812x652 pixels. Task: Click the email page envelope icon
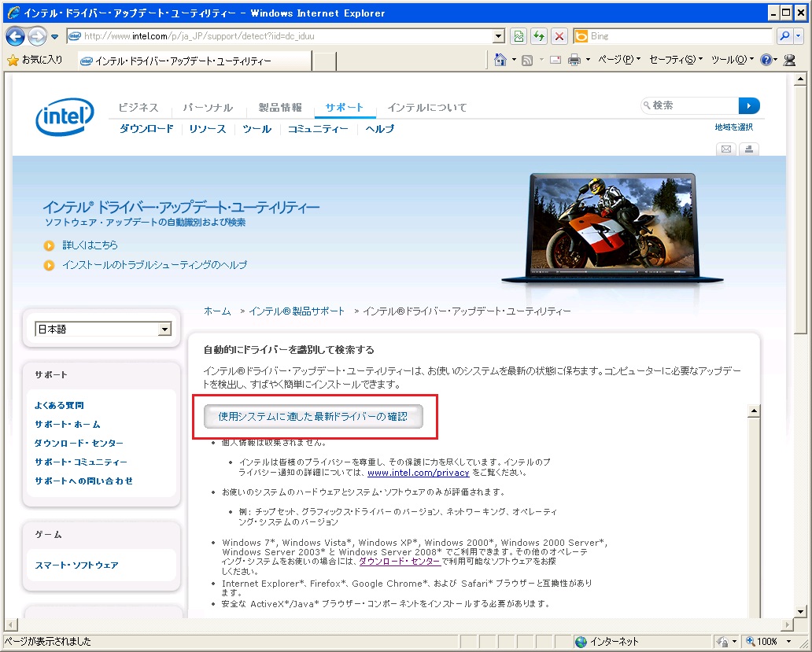point(726,149)
